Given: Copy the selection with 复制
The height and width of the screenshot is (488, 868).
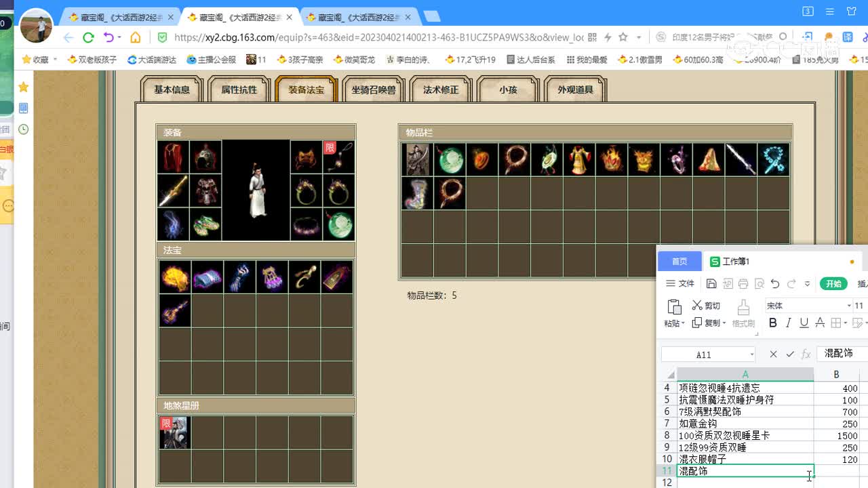Looking at the screenshot, I should coord(709,323).
